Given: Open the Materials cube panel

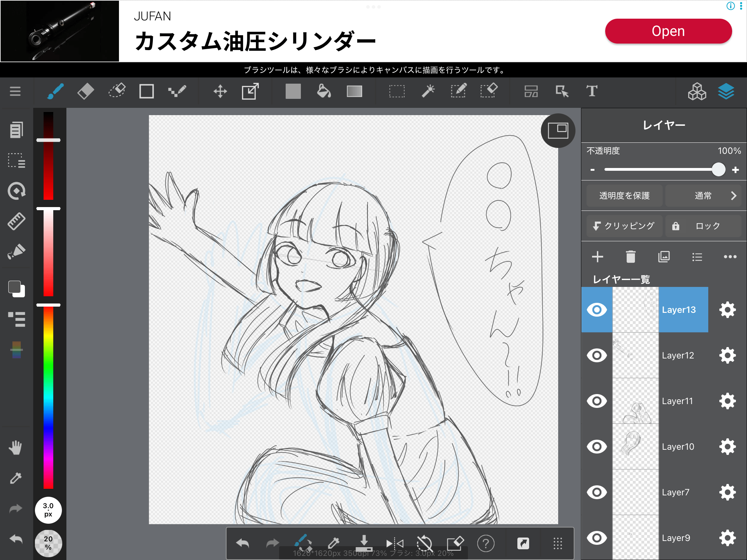Looking at the screenshot, I should 697,92.
